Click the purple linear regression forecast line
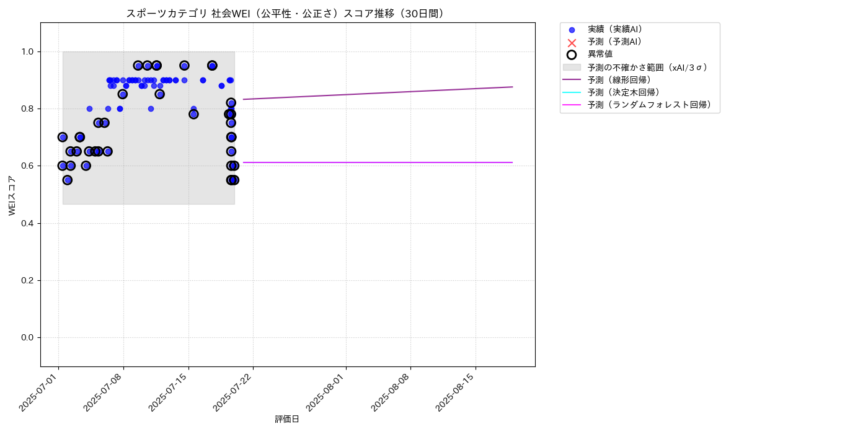 tap(378, 93)
